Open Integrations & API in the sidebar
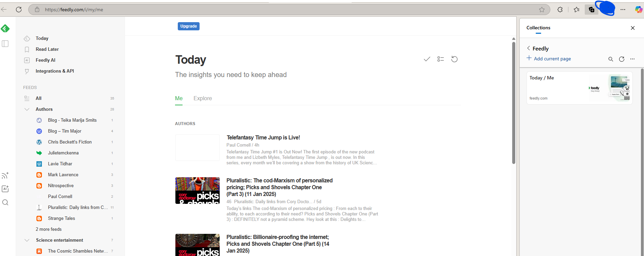The height and width of the screenshot is (256, 644). coord(55,71)
